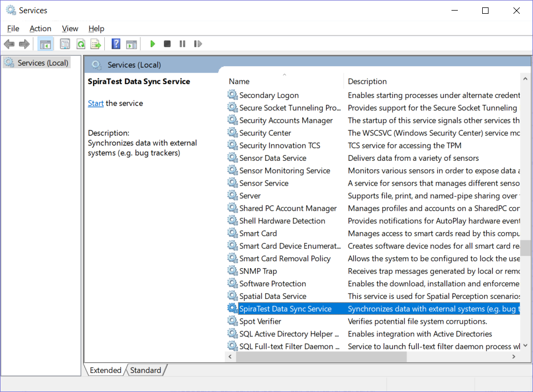
Task: Open the View menu
Action: coord(70,29)
